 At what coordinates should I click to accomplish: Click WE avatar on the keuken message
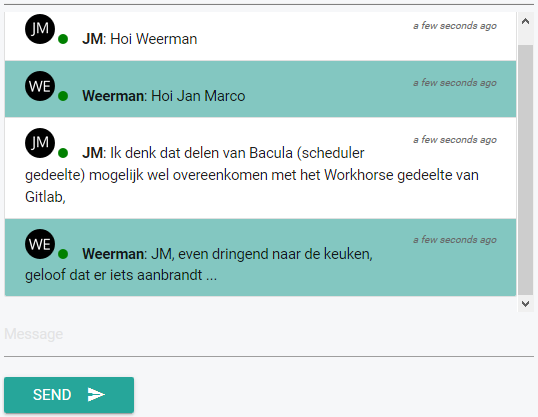40,244
